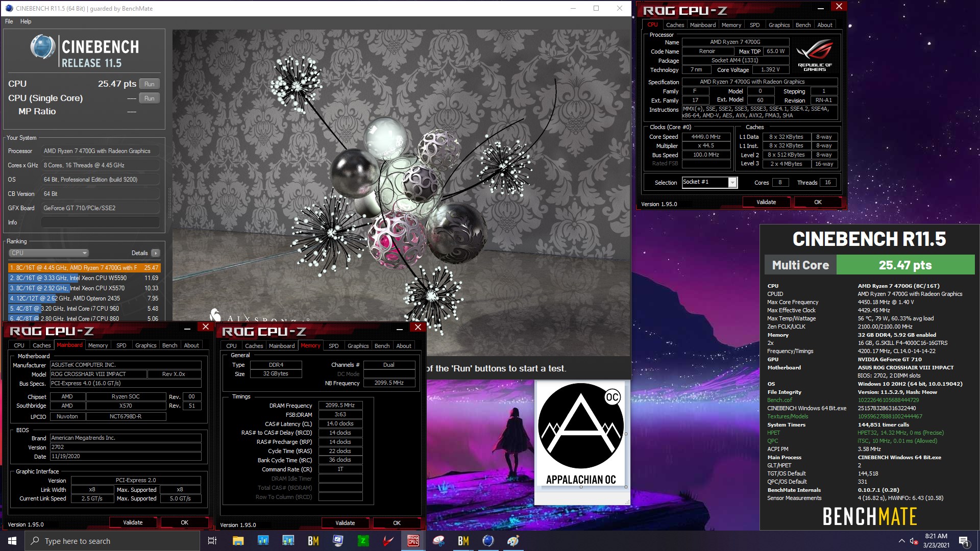Show hidden system tray icons
This screenshot has height=551, width=980.
pyautogui.click(x=901, y=541)
